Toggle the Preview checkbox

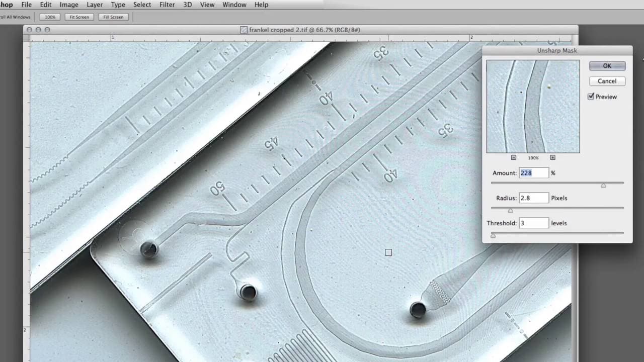click(591, 97)
